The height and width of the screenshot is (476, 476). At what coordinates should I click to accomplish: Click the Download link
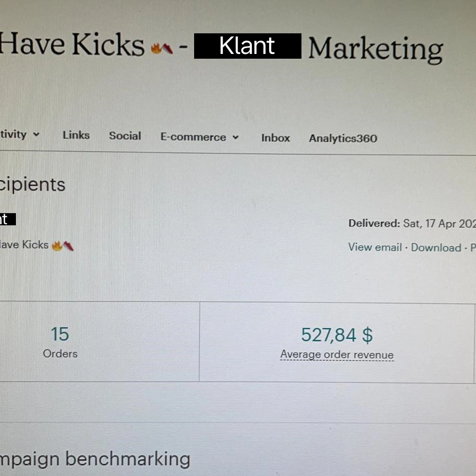[x=436, y=248]
